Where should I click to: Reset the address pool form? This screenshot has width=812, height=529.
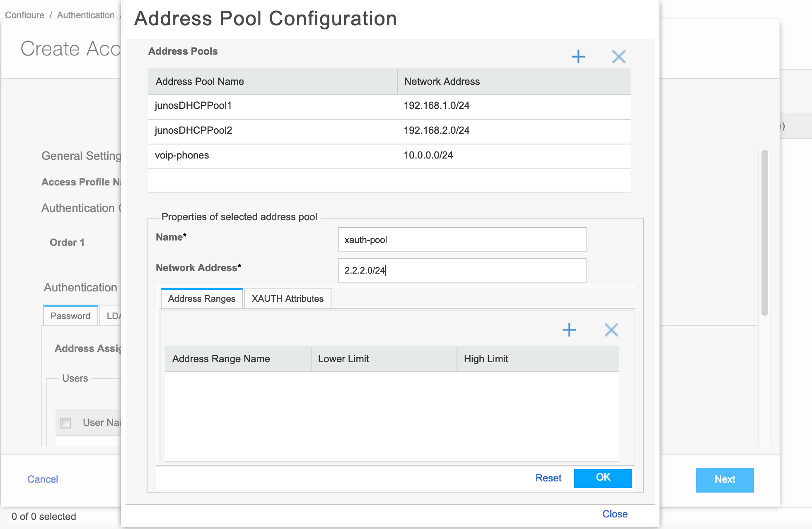[548, 478]
